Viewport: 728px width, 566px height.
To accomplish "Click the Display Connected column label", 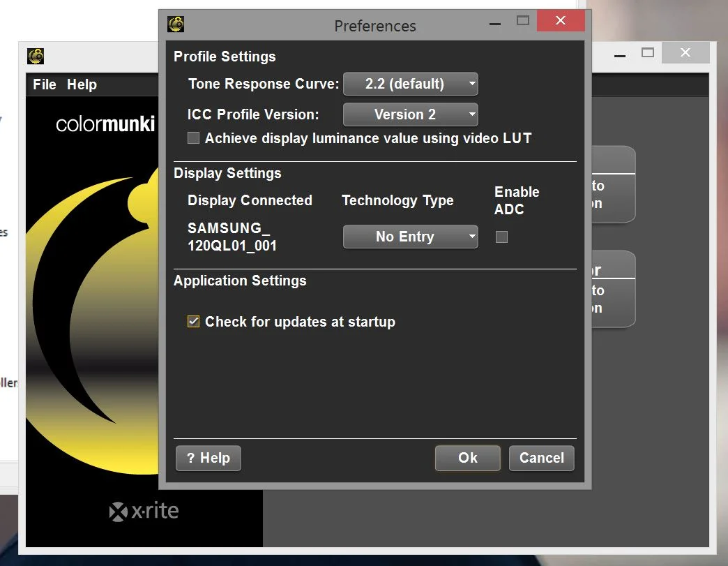I will point(250,200).
